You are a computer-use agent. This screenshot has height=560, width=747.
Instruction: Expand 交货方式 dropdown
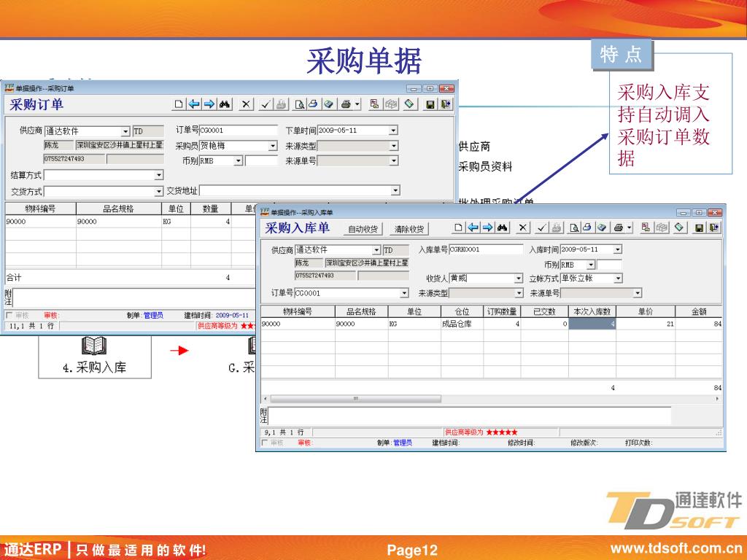(x=158, y=192)
